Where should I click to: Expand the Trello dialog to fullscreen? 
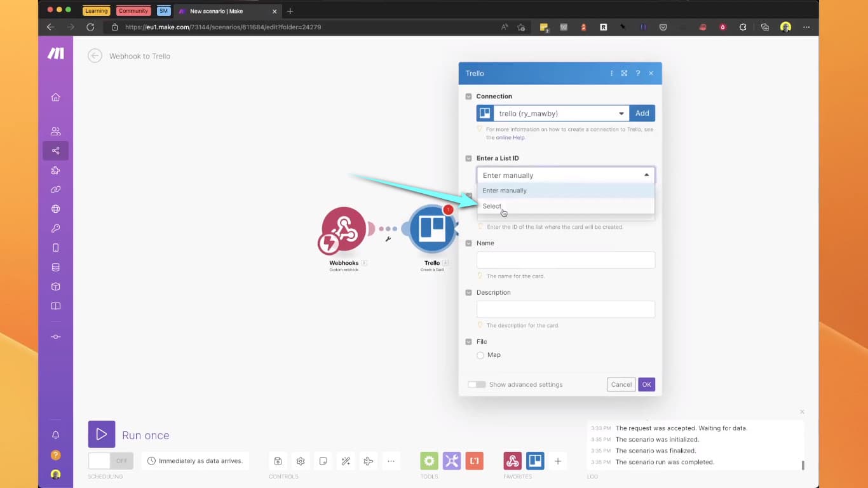pos(624,73)
